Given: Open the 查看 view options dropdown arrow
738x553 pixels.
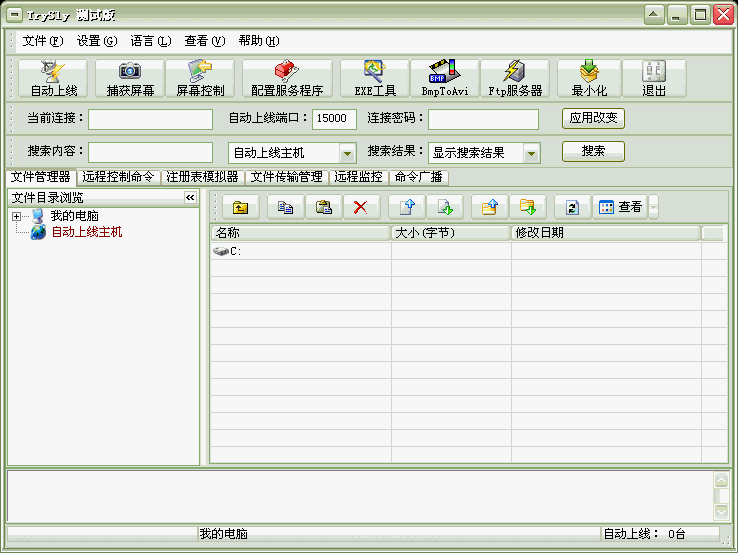Looking at the screenshot, I should (x=654, y=207).
